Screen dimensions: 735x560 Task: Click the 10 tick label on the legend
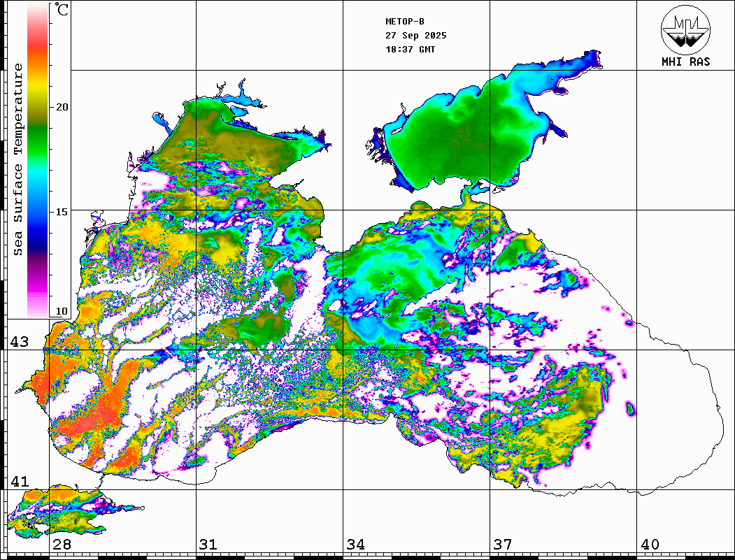pos(62,311)
